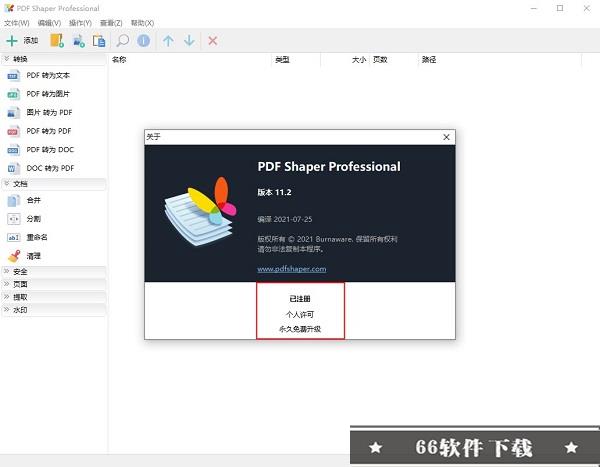Click the blue info properties toolbar icon
The image size is (600, 467).
click(x=143, y=41)
